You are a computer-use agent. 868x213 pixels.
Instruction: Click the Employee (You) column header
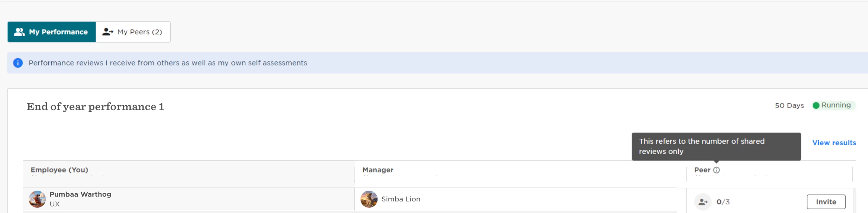[x=60, y=170]
